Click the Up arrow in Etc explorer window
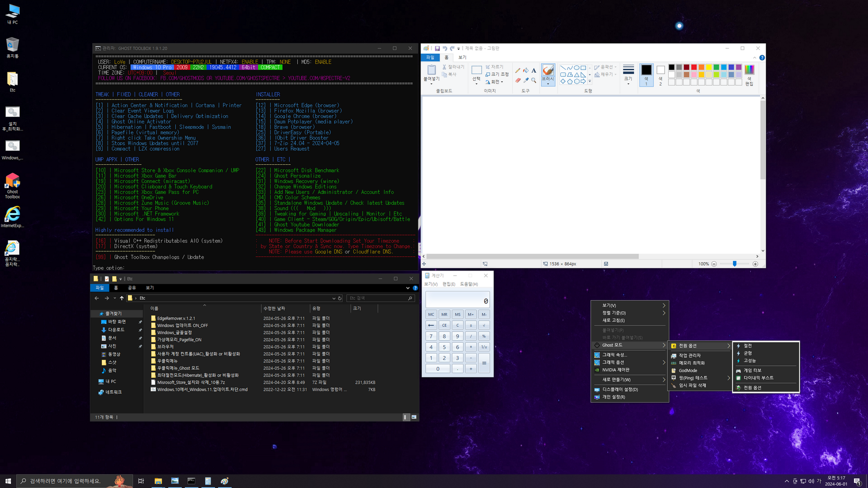The width and height of the screenshot is (868, 488). (122, 298)
